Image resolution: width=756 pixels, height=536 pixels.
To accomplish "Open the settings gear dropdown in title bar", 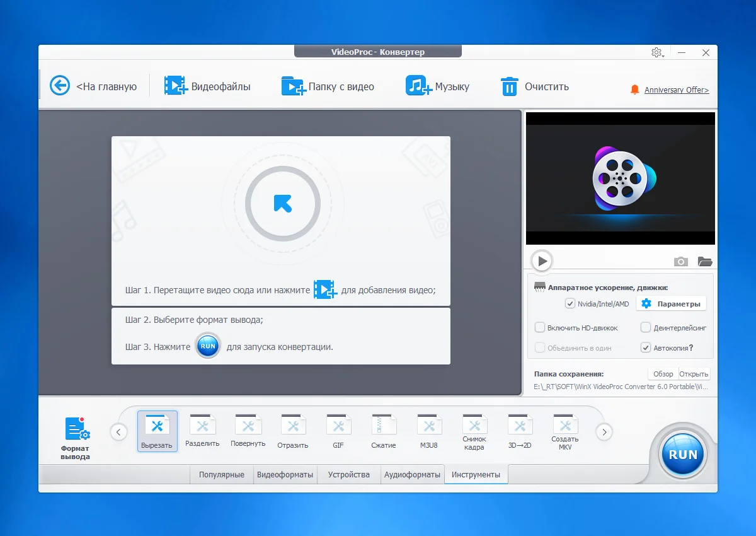I will (x=657, y=52).
